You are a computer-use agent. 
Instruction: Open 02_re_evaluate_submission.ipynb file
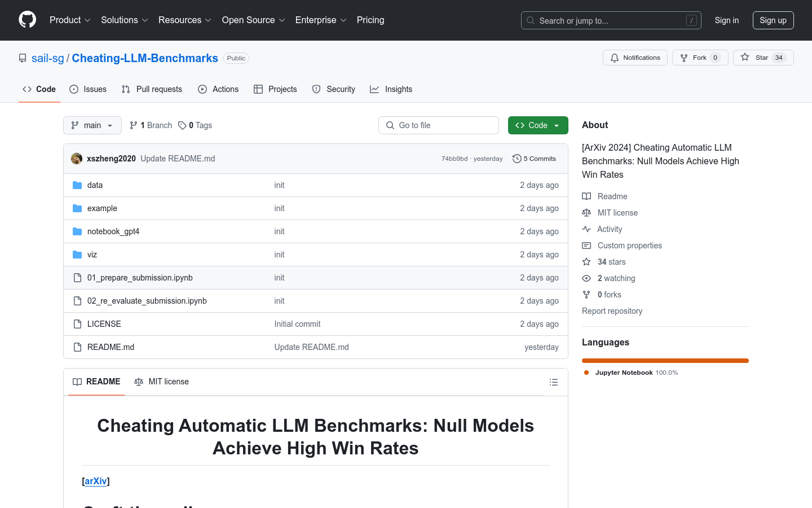pyautogui.click(x=147, y=301)
